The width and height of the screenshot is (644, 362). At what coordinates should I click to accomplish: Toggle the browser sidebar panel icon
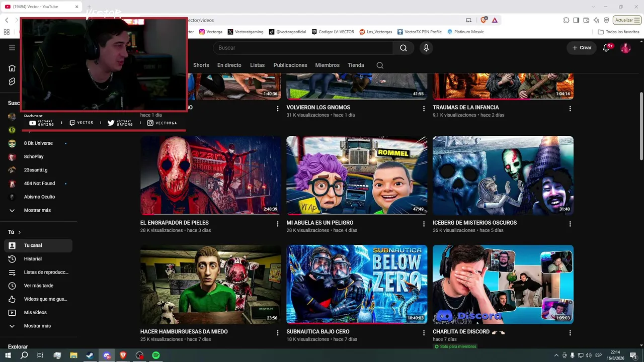(576, 20)
